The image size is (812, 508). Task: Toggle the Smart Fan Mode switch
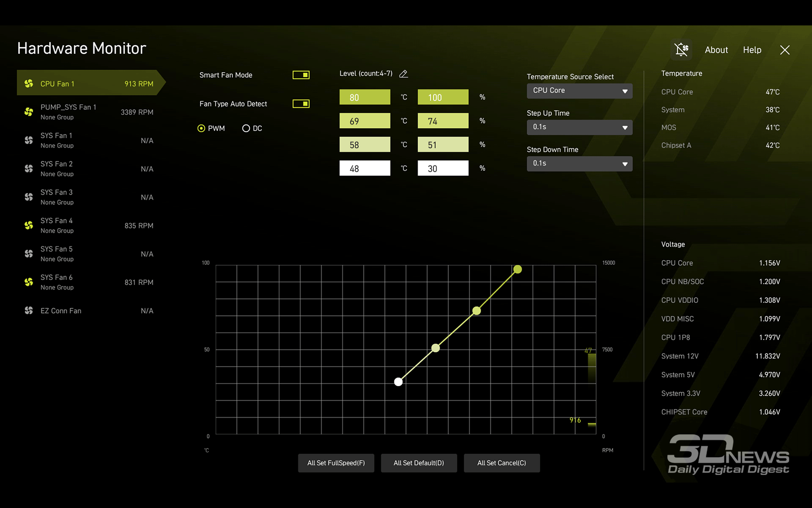301,75
